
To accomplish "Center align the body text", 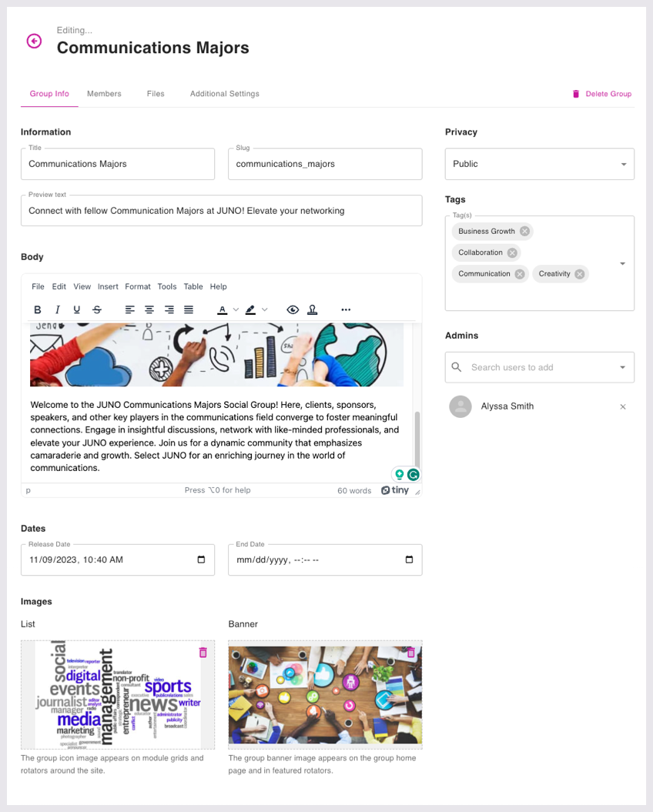I will (x=149, y=309).
